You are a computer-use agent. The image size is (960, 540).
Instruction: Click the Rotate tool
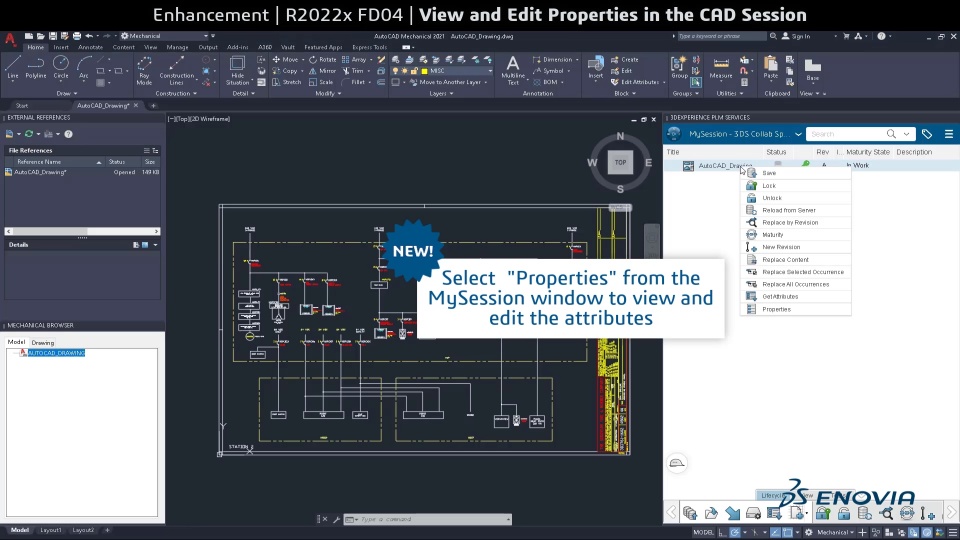pyautogui.click(x=323, y=59)
